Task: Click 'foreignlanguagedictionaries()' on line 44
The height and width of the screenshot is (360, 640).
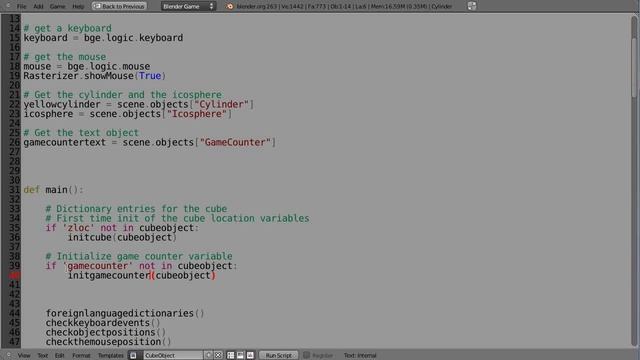Action: pyautogui.click(x=125, y=313)
